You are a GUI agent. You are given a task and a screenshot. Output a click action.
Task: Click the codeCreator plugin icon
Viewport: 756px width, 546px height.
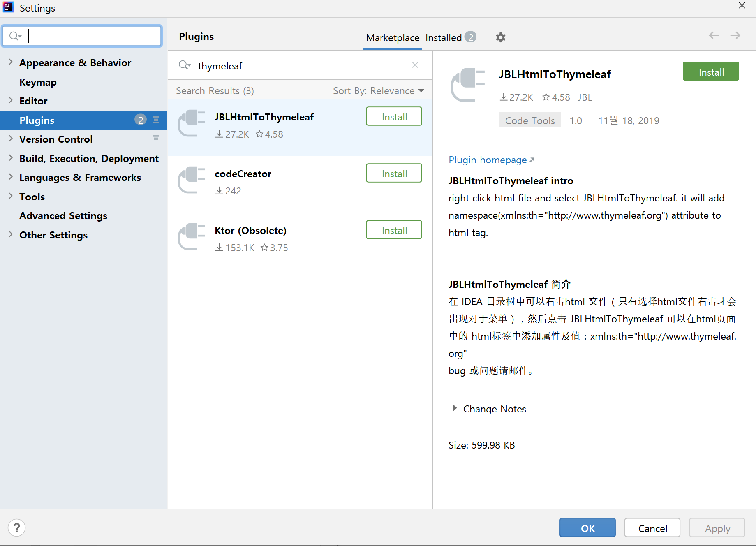191,179
